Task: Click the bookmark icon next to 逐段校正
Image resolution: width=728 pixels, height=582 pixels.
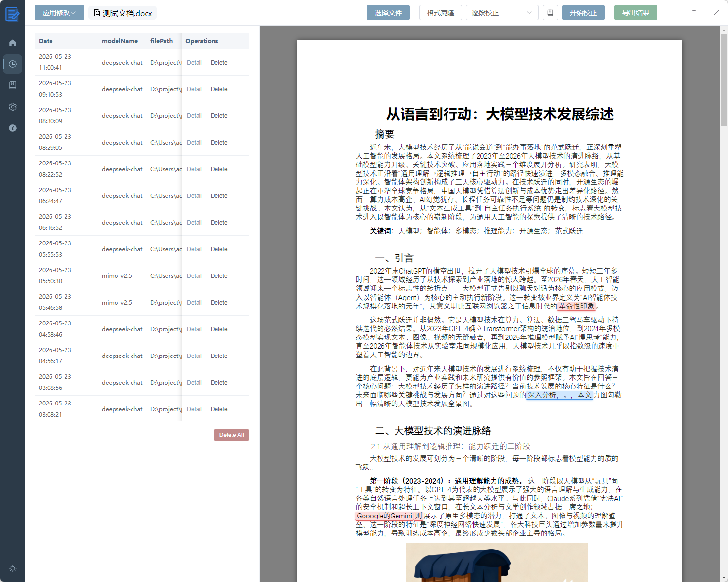Action: click(x=550, y=13)
